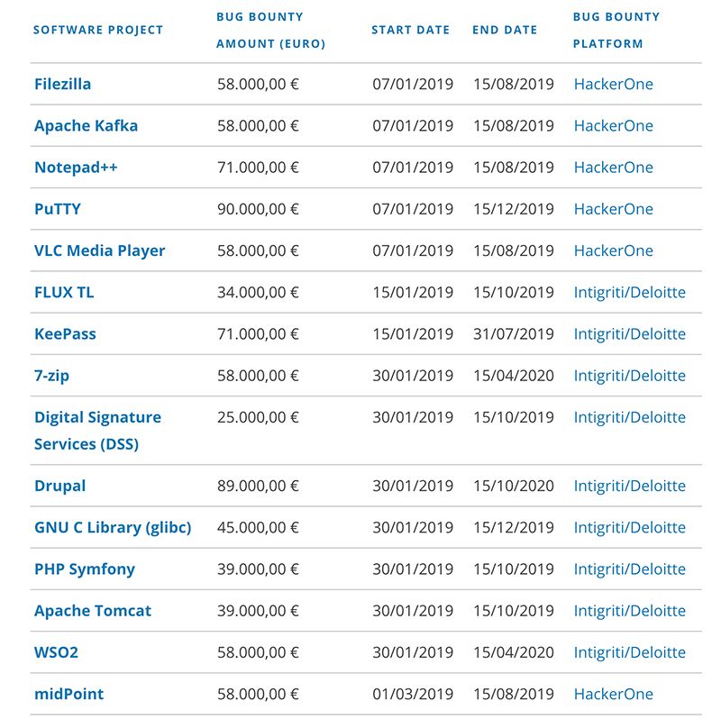This screenshot has height=728, width=721.
Task: Open Digital Signature Services (DSS) link
Action: [x=97, y=431]
